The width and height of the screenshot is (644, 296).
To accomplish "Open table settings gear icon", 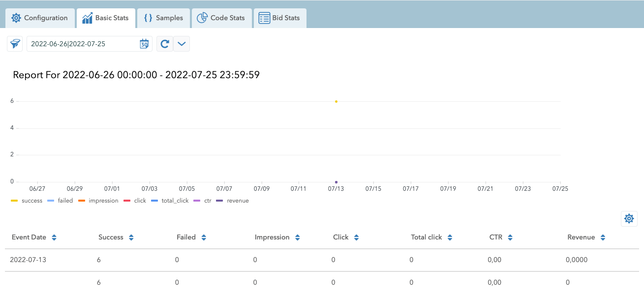I will click(629, 219).
